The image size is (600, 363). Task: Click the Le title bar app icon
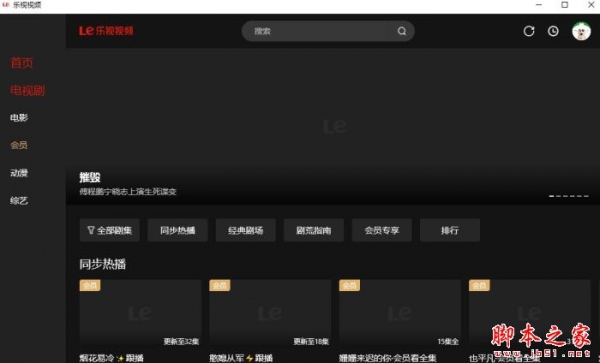[5, 5]
